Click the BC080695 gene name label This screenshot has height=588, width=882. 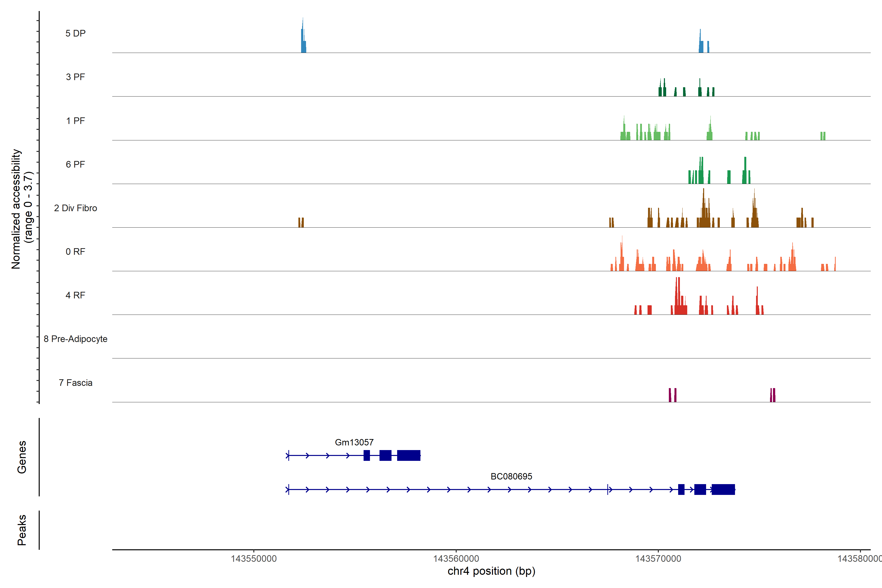pos(511,477)
